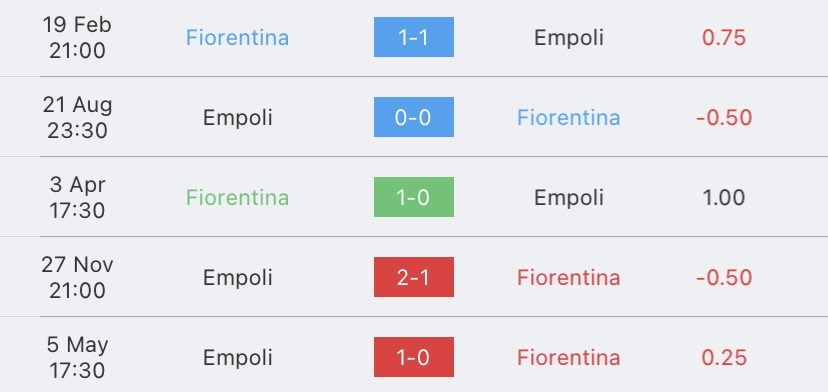Open the 1-1 Fiorentina vs Empoli score
This screenshot has width=828, height=392.
coord(413,37)
